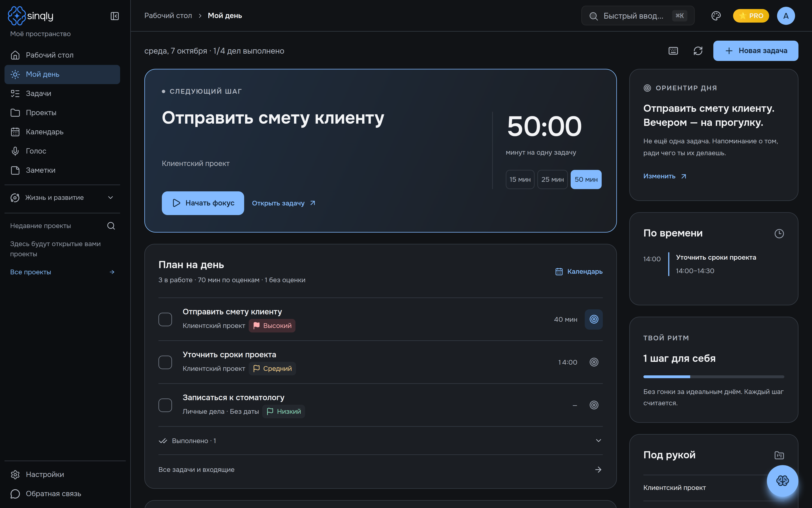812x508 pixels.
Task: Click the sinqly logo
Action: point(30,16)
